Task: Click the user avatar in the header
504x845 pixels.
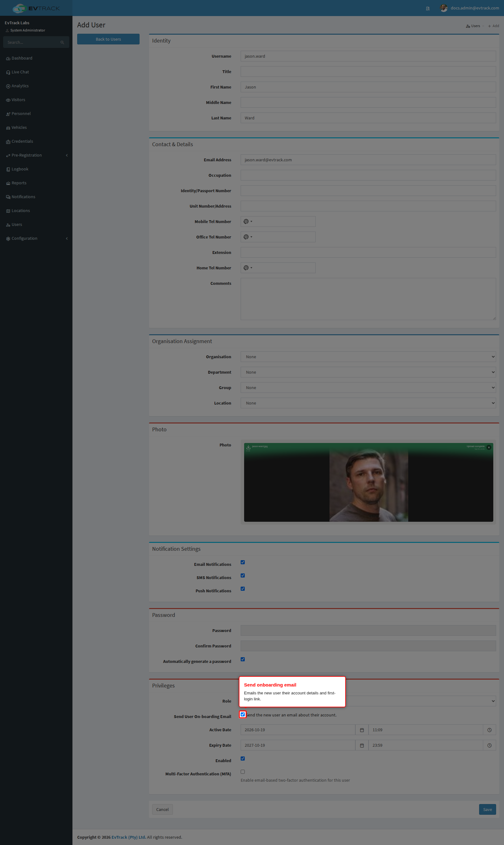Action: [444, 8]
